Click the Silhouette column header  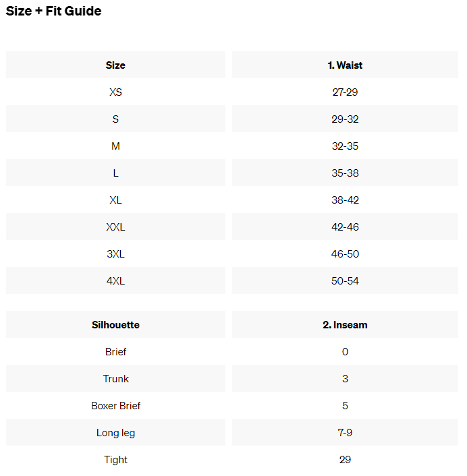pyautogui.click(x=115, y=325)
